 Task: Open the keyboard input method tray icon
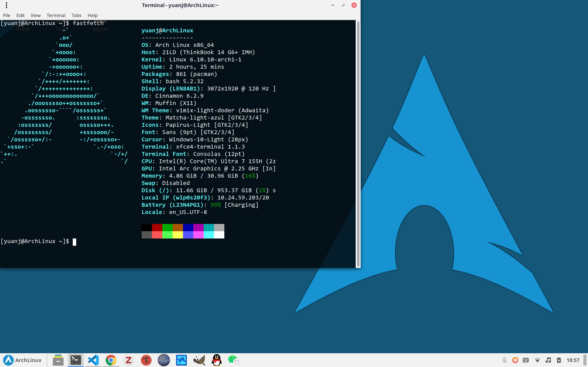pyautogui.click(x=526, y=360)
